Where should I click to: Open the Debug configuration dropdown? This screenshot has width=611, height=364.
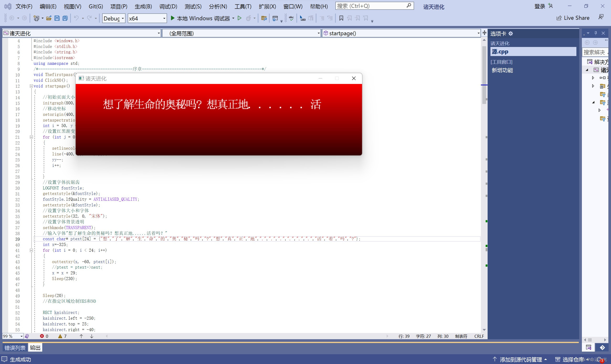coord(114,18)
